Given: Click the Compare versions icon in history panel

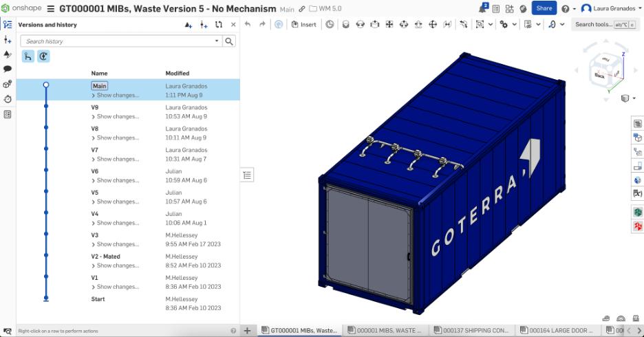Looking at the screenshot, I should click(218, 25).
